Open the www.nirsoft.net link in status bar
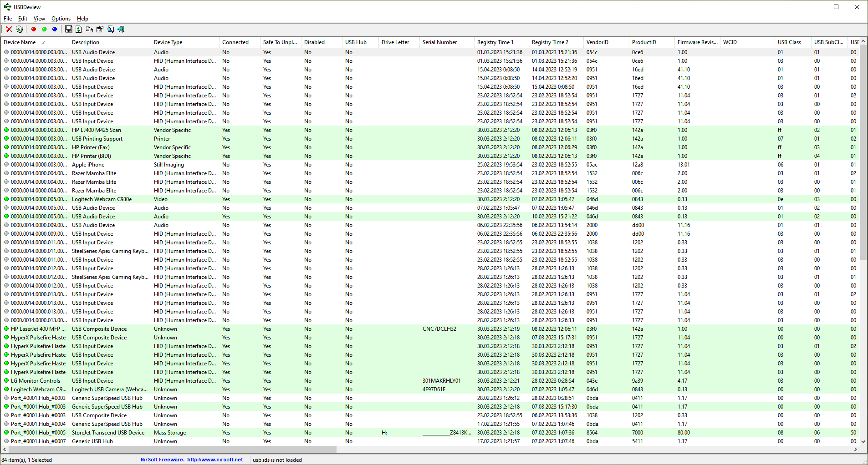Image resolution: width=868 pixels, height=465 pixels. tap(215, 460)
